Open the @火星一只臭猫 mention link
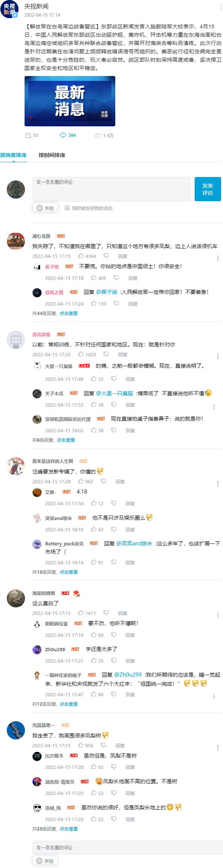The width and height of the screenshot is (223, 868). [115, 393]
